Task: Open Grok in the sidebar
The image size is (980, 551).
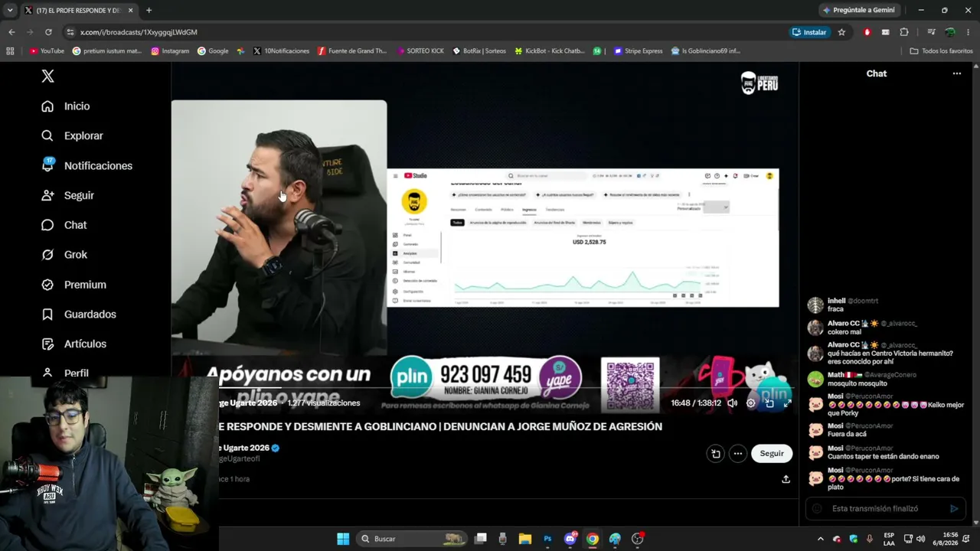Action: [x=64, y=255]
